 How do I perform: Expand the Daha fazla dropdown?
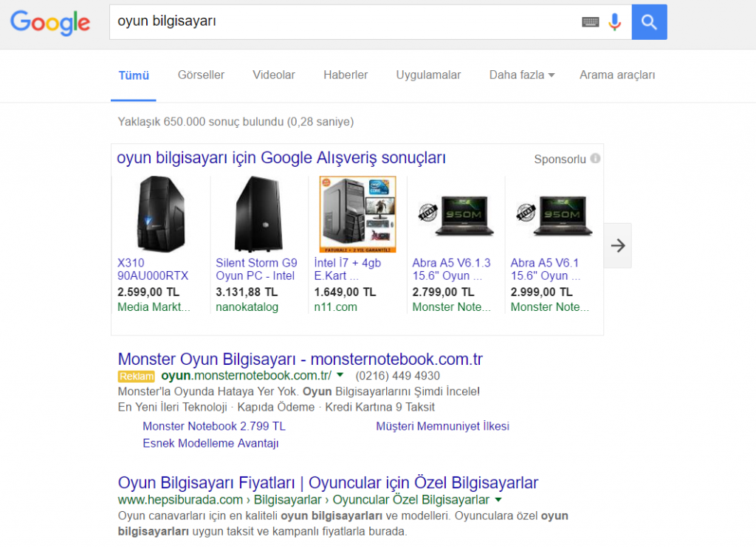coord(522,75)
